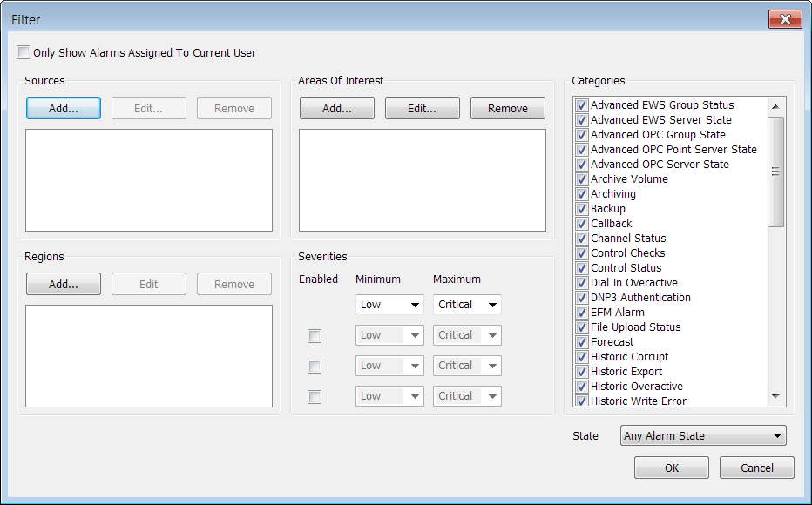This screenshot has height=505, width=812.
Task: Click Edit button under Areas Of Interest
Action: (423, 108)
